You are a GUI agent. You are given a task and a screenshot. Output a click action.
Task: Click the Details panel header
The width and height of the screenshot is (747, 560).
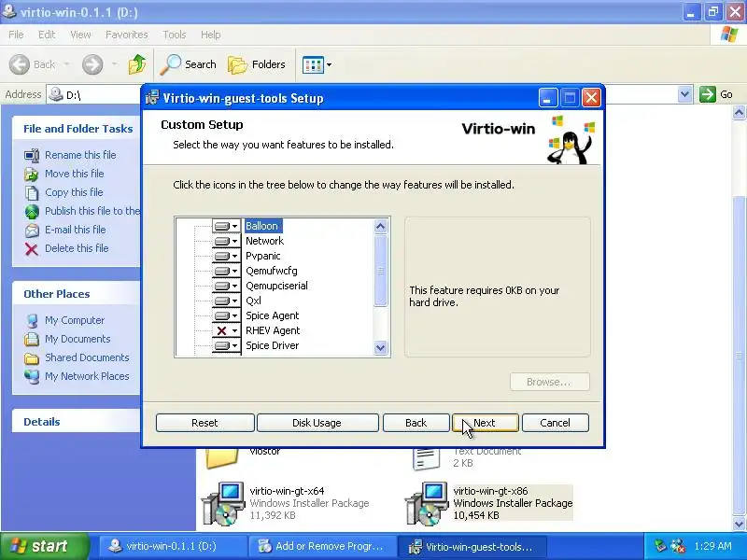point(77,422)
